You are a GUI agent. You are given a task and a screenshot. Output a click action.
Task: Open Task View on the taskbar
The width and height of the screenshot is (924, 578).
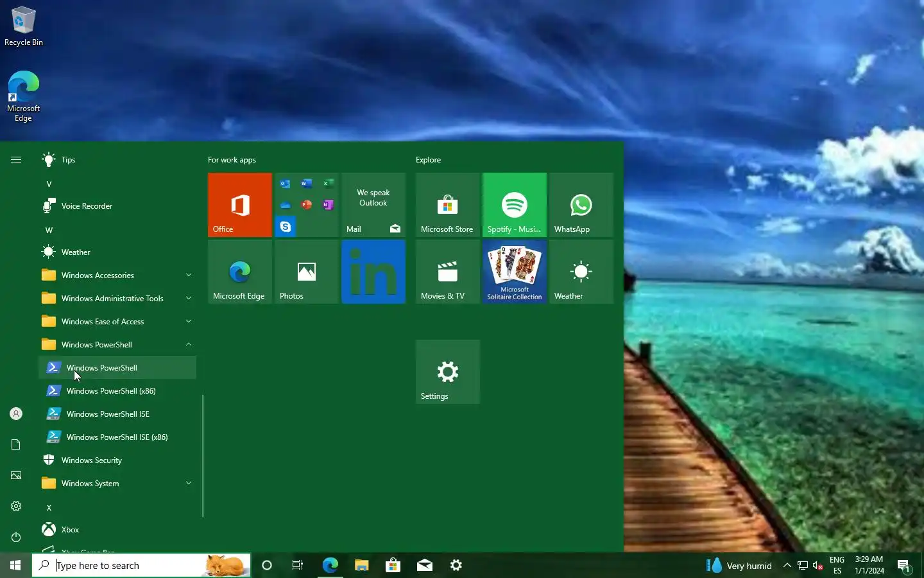click(x=298, y=565)
